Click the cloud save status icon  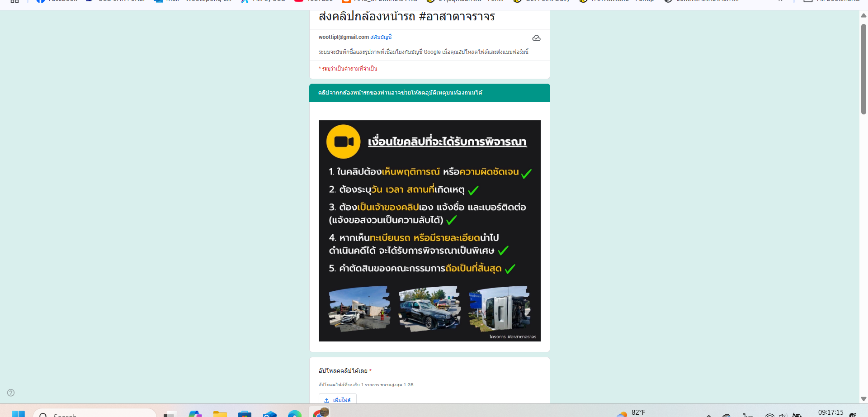536,38
